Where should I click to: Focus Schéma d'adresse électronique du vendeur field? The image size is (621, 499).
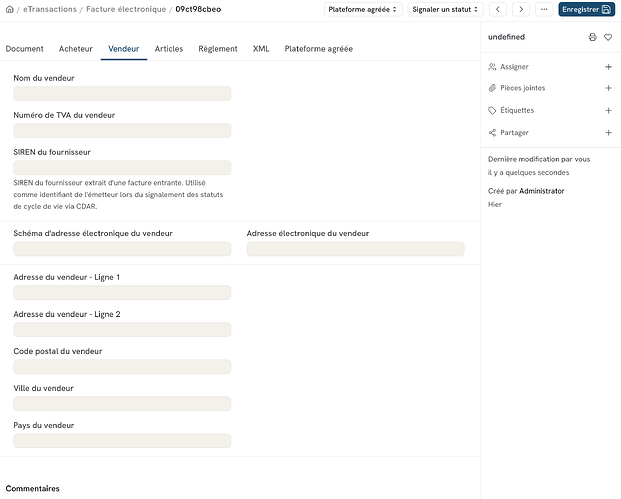tap(122, 249)
